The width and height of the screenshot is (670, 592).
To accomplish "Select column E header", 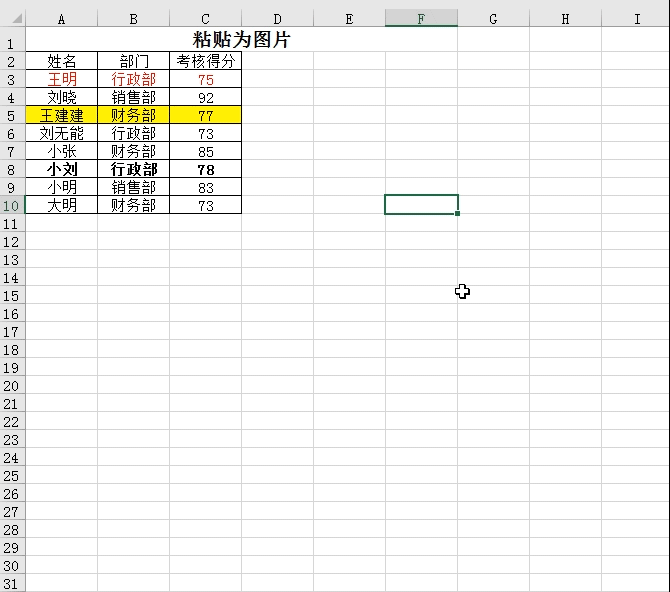I will point(349,19).
